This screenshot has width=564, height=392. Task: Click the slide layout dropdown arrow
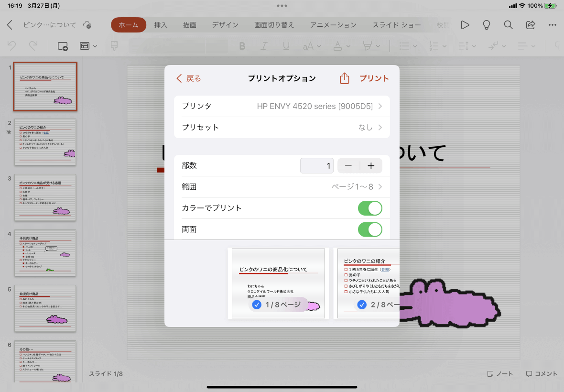[95, 46]
